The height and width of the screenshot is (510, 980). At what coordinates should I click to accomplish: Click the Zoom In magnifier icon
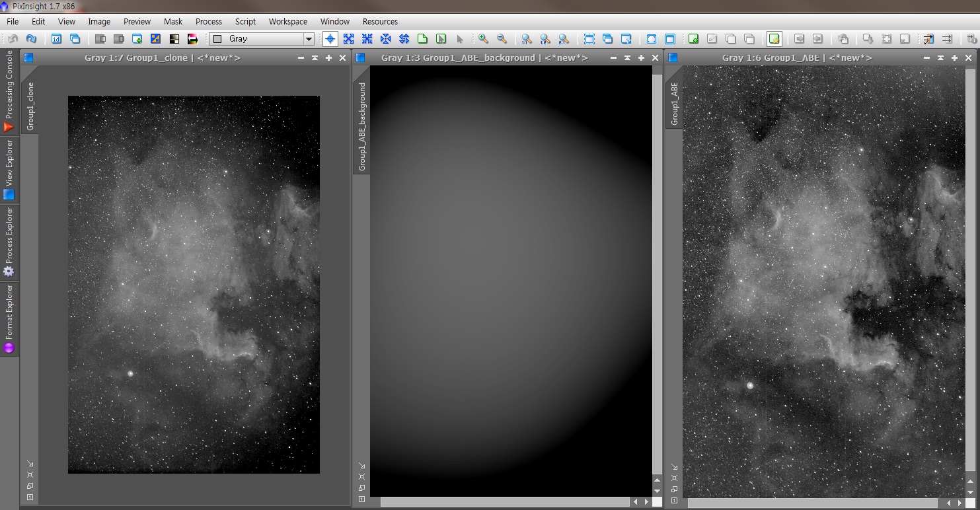click(x=483, y=39)
